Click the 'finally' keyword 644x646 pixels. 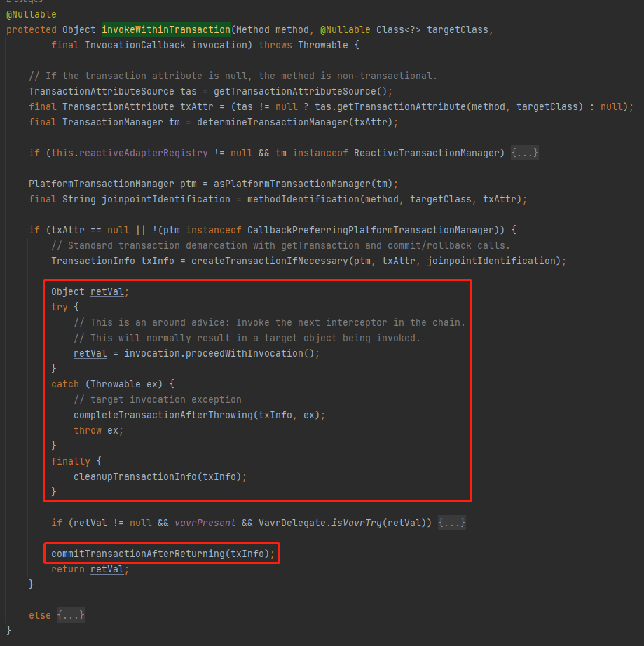(71, 462)
